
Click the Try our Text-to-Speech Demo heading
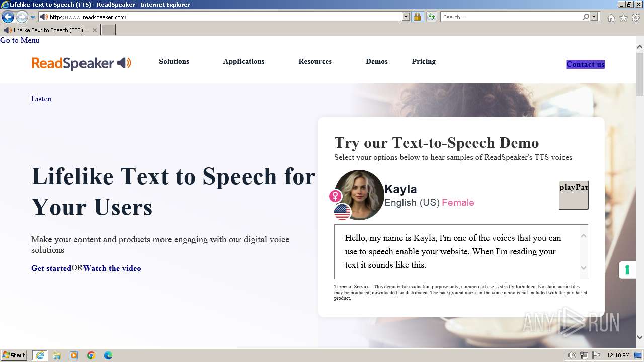tap(437, 143)
